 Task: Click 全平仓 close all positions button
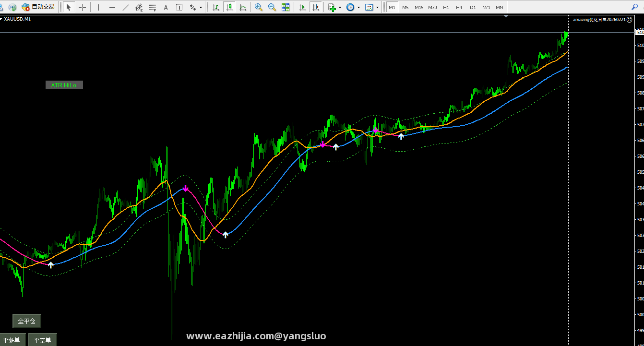tap(27, 321)
